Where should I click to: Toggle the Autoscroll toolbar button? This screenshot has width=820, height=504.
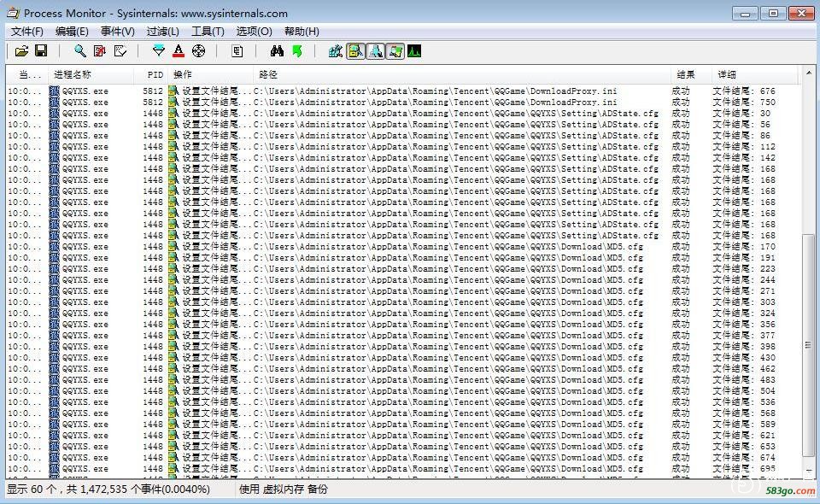coord(99,50)
